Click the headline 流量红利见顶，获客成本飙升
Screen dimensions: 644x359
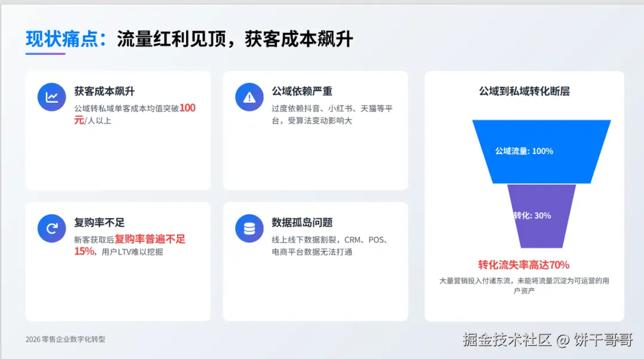click(235, 39)
